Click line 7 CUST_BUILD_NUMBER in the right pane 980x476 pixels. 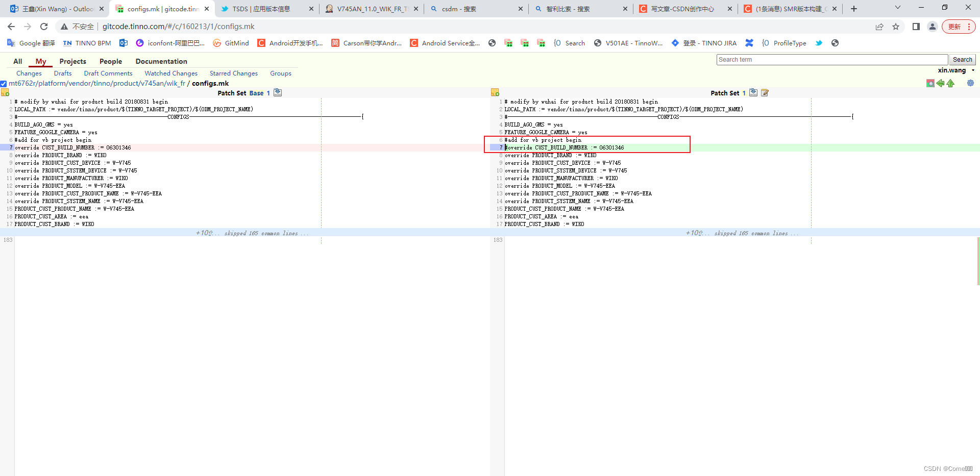(x=564, y=147)
